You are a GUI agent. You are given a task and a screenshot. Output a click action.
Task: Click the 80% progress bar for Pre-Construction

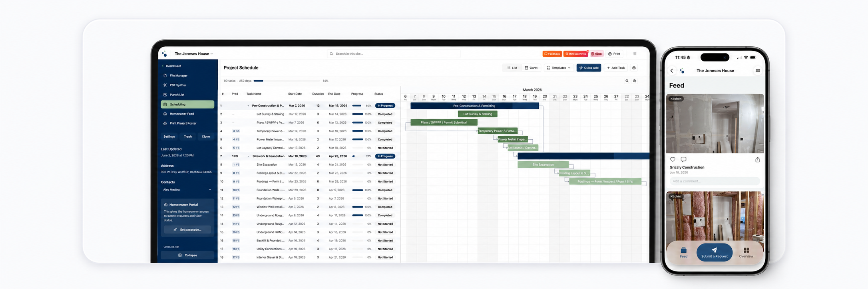[x=358, y=106]
